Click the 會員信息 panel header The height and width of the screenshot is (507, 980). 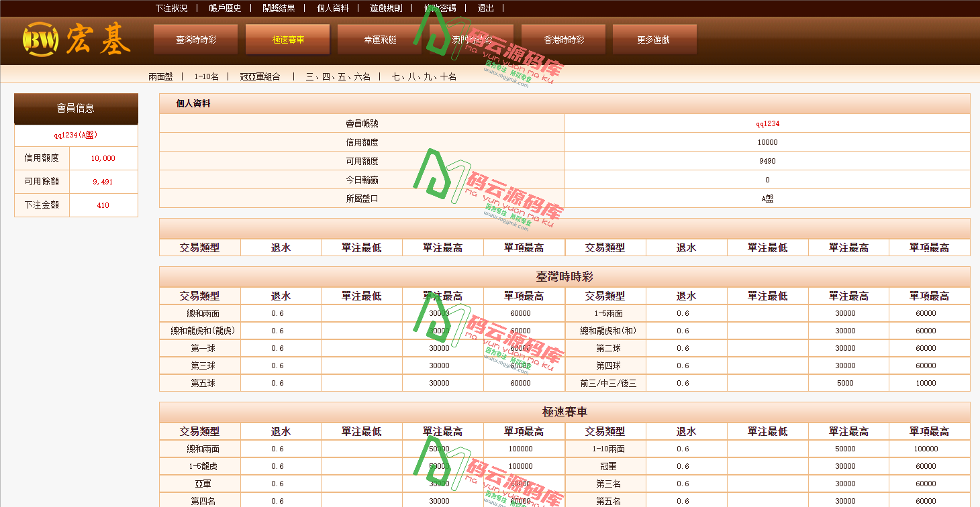[x=75, y=108]
